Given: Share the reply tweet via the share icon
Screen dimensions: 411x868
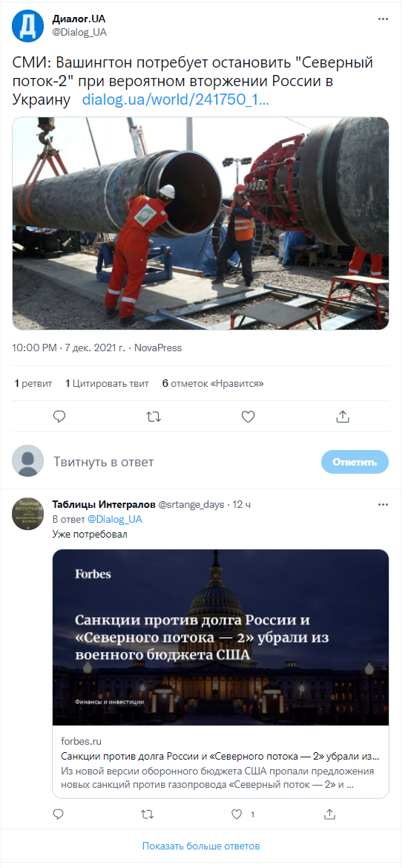Looking at the screenshot, I should point(329,814).
